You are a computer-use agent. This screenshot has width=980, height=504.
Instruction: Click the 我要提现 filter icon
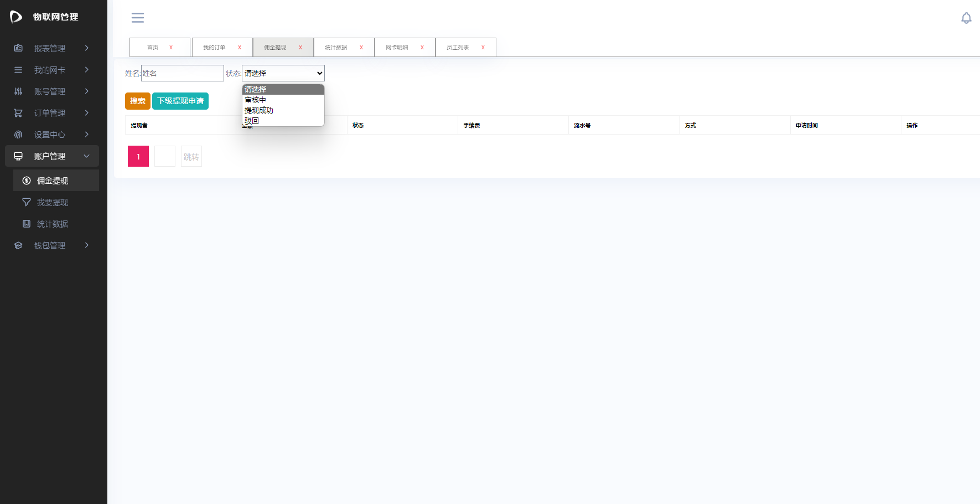tap(26, 202)
